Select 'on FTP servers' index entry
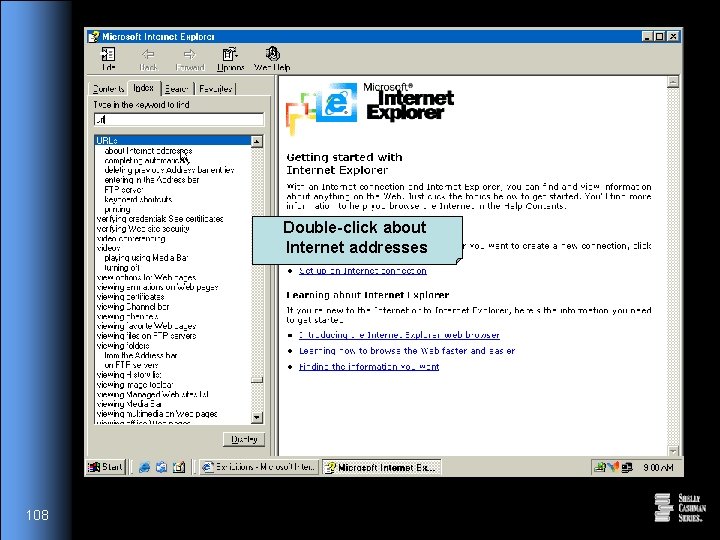 pyautogui.click(x=131, y=365)
